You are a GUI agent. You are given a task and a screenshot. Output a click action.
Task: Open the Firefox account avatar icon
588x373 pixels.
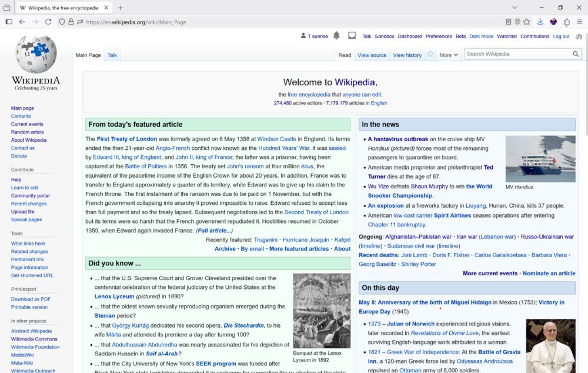[553, 22]
